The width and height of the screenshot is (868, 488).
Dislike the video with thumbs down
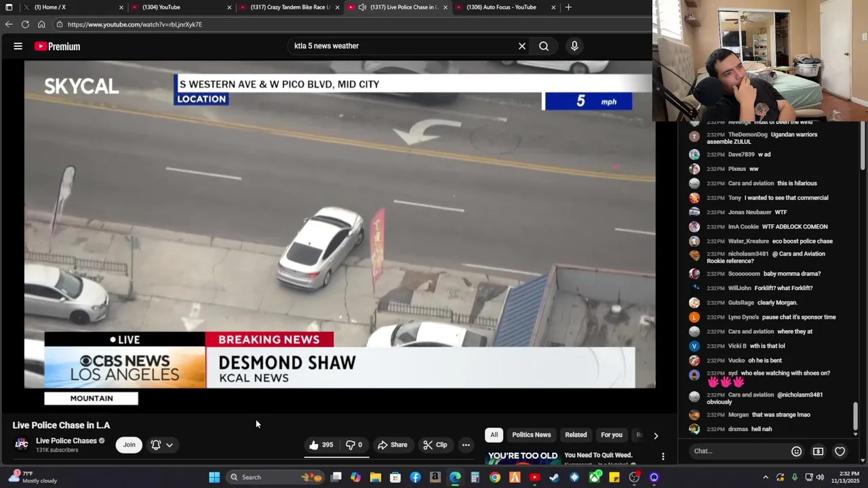point(355,445)
